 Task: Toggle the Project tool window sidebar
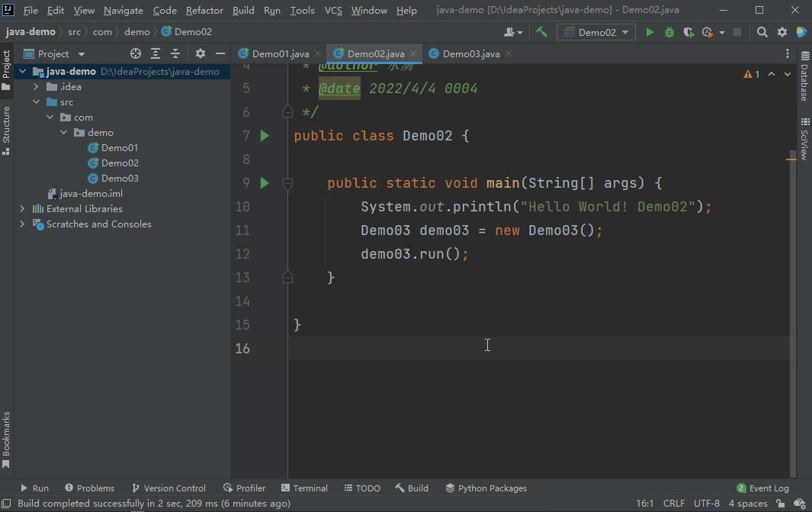point(8,65)
